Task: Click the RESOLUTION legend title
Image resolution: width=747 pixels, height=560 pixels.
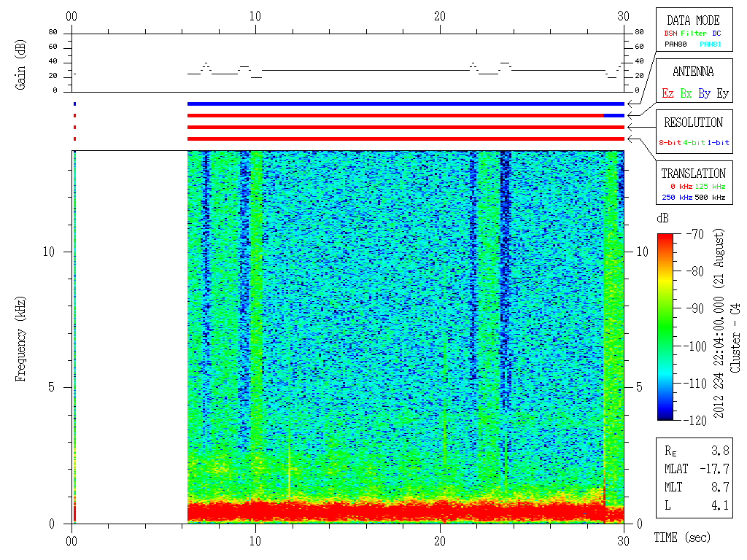Action: (x=694, y=122)
